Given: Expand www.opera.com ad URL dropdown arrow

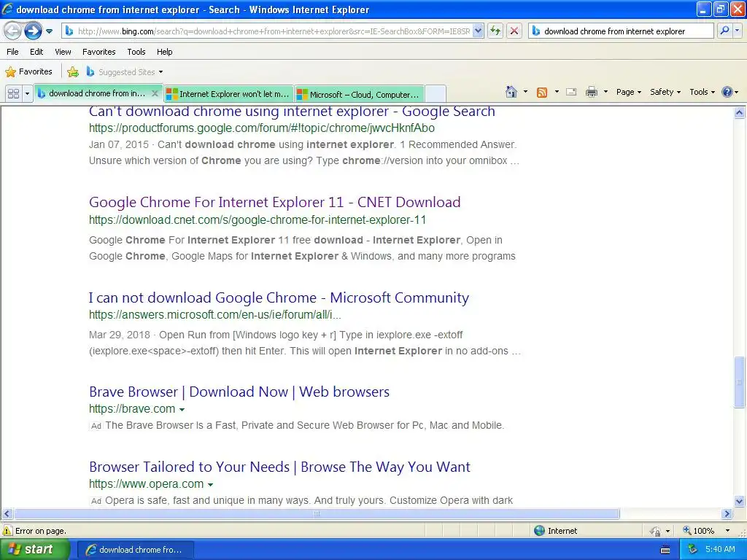Looking at the screenshot, I should 210,485.
